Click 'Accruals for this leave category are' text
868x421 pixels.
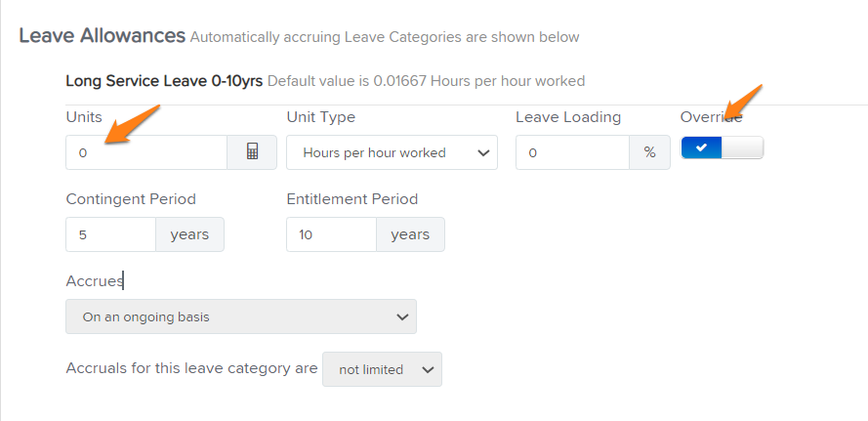click(191, 368)
